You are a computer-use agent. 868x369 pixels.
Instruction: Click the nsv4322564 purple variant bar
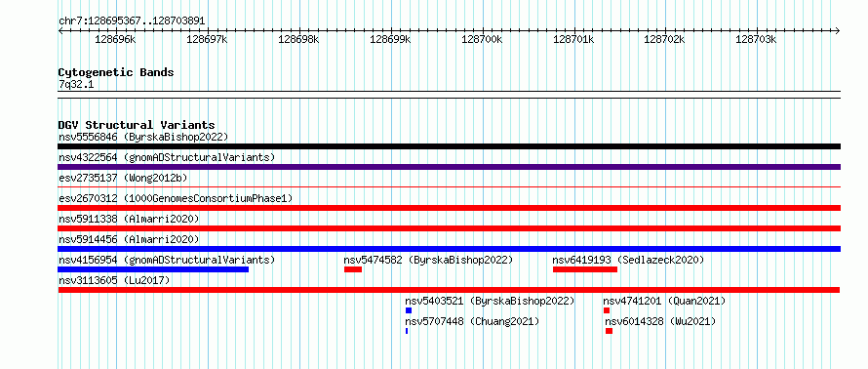449,167
